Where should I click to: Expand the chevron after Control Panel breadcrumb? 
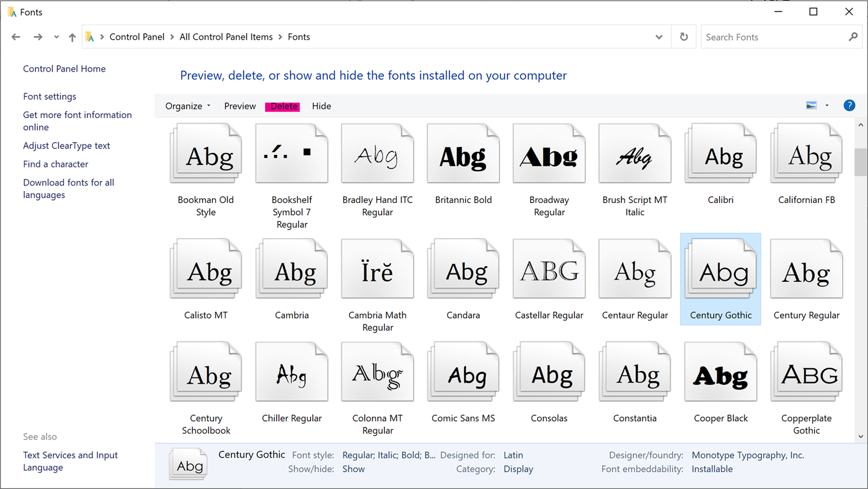[x=172, y=37]
